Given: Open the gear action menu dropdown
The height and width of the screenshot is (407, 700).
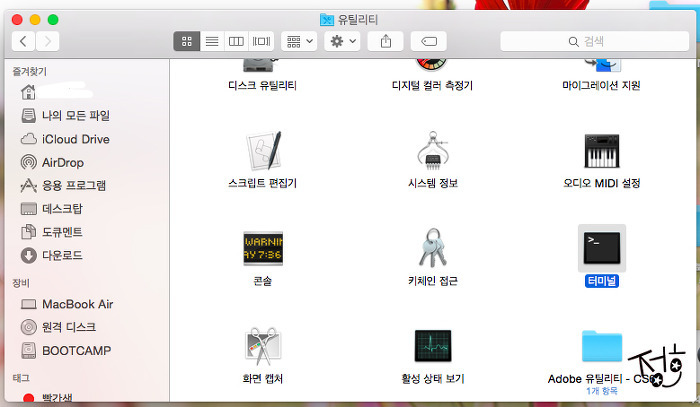Looking at the screenshot, I should pos(342,42).
